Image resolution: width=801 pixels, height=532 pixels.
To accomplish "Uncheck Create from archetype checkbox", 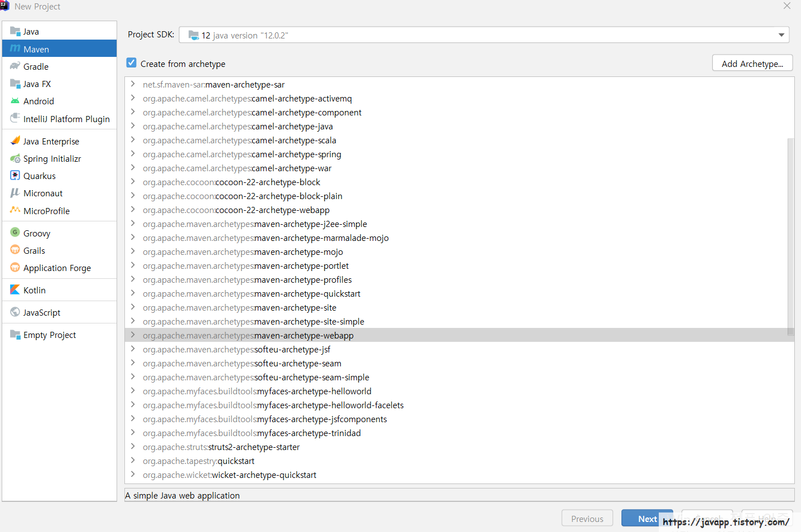I will (132, 63).
